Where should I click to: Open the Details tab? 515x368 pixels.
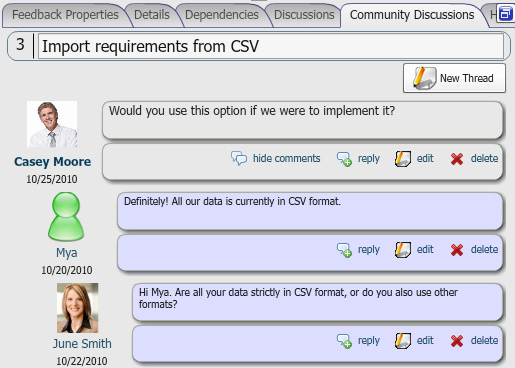152,15
